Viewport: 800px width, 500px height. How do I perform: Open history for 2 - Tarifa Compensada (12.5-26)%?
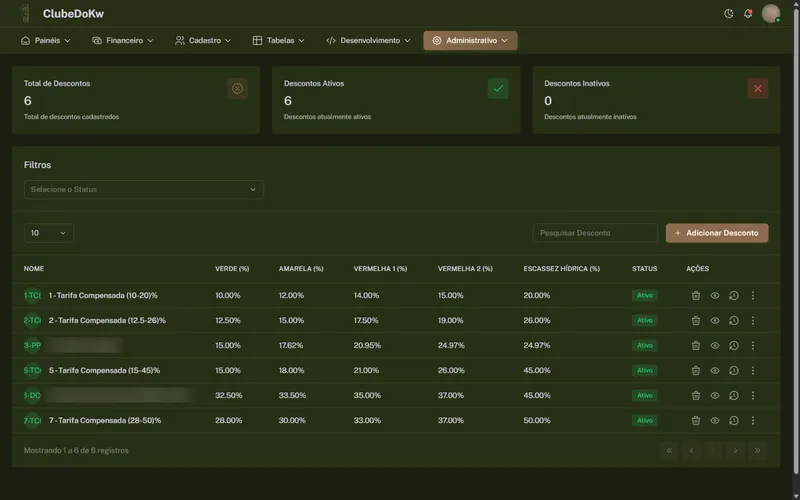click(x=734, y=320)
